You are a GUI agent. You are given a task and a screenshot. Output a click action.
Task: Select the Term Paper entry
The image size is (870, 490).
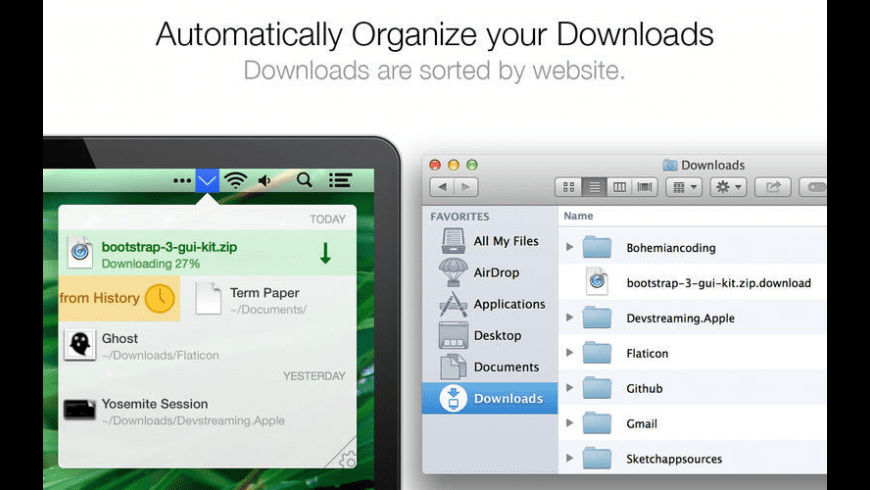tap(269, 299)
